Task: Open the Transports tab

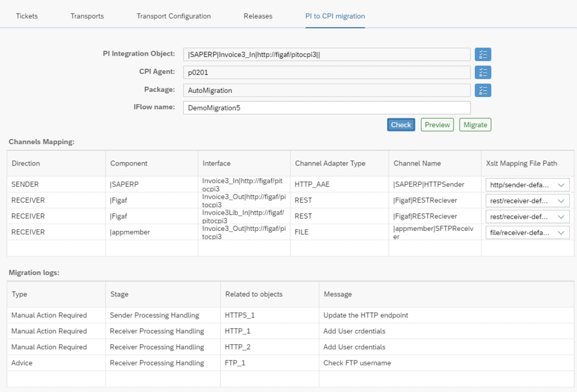Action: coord(87,16)
